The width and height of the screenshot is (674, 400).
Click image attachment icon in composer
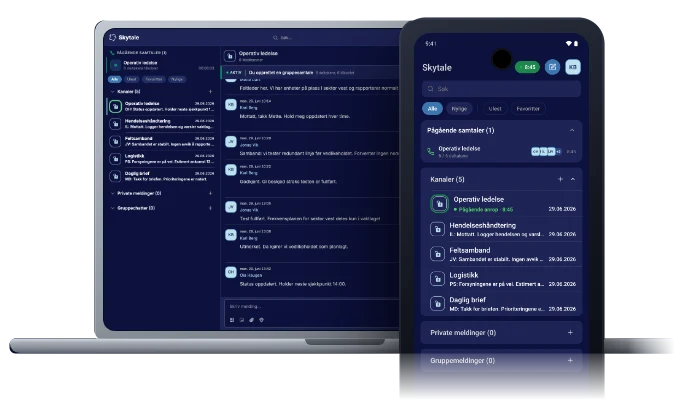coord(242,320)
